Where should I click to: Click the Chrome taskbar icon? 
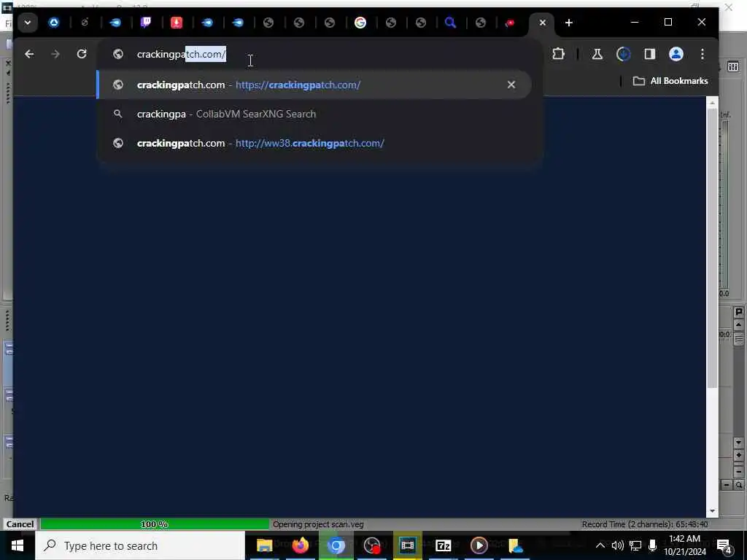(336, 545)
